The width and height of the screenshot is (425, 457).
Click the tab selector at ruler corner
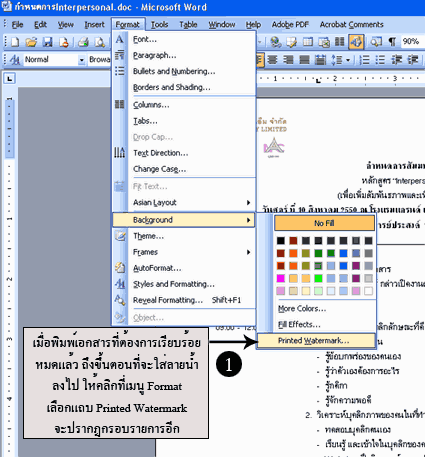pos(10,79)
